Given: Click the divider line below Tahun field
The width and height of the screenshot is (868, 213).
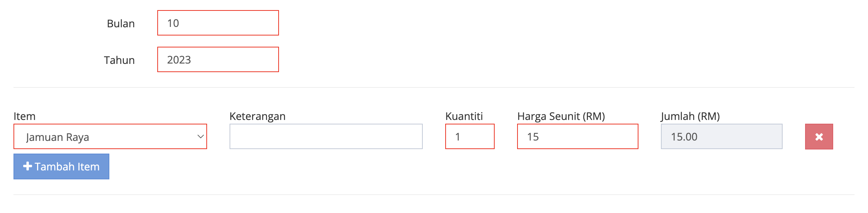Looking at the screenshot, I should pyautogui.click(x=434, y=87).
